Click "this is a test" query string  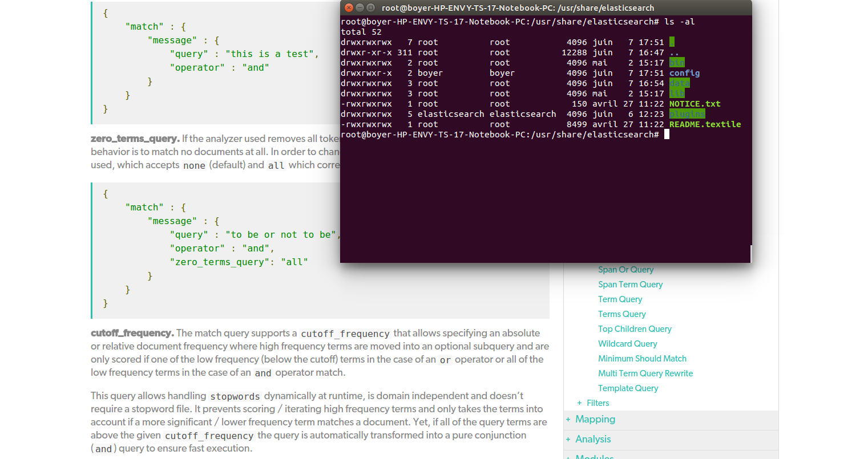(269, 54)
